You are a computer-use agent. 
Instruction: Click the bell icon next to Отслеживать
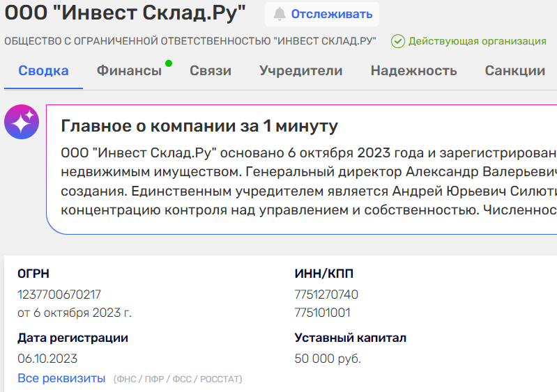280,14
